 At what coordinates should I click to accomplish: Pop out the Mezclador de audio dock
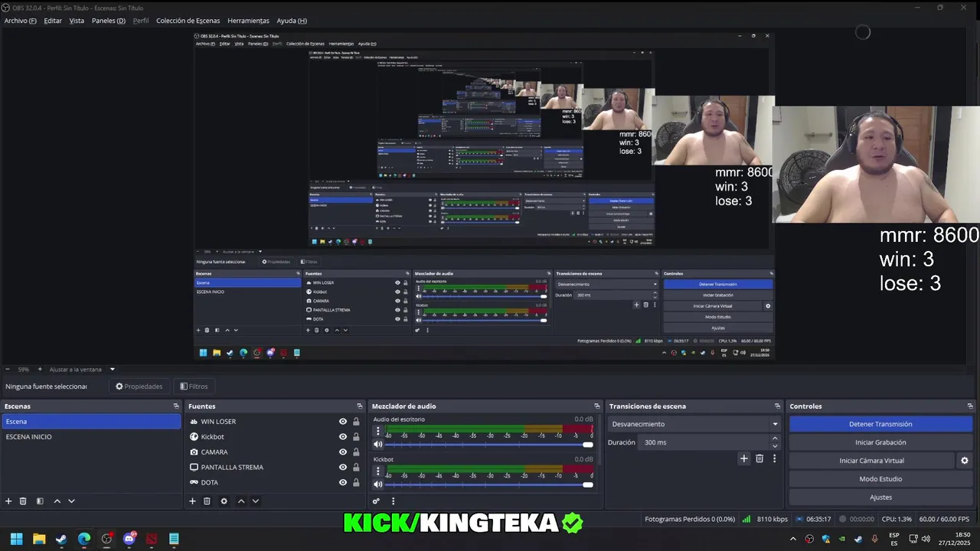(596, 406)
